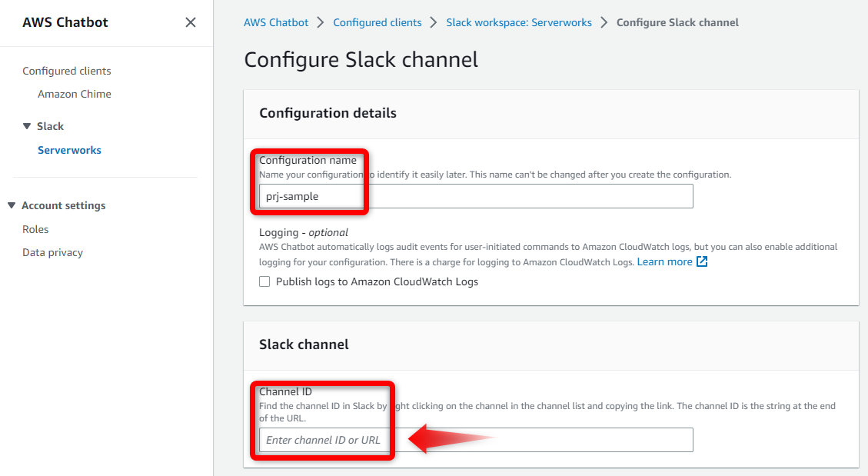Focus the Channel ID input field
Viewport: 868px width, 476px height.
[476, 440]
